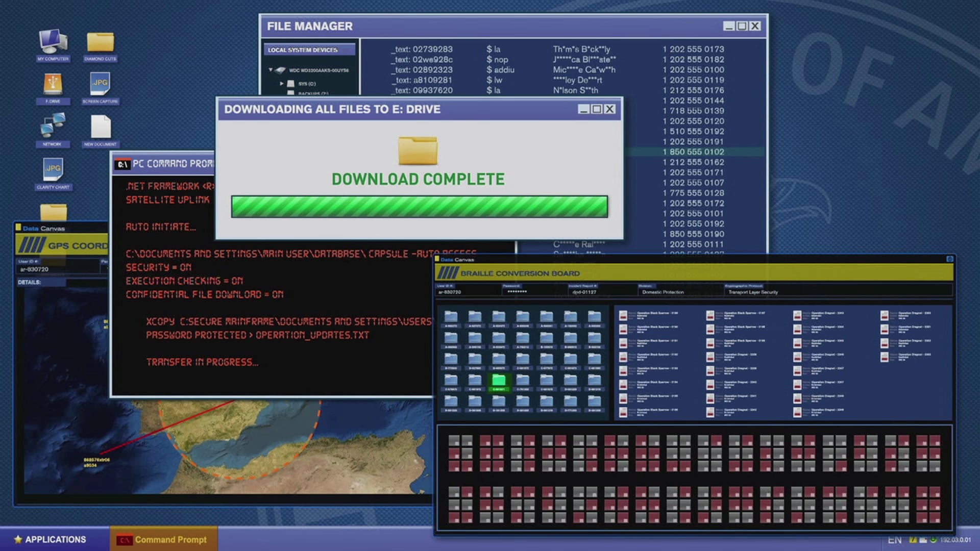Viewport: 980px width, 551px height.
Task: Open the Clarity Chart JPG icon
Action: pyautogui.click(x=53, y=170)
